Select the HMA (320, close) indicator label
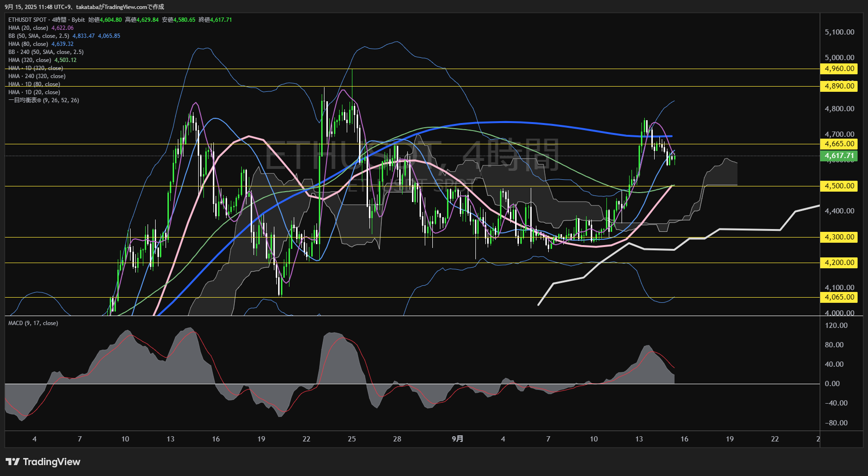Screen dimensions: 868x476 30,60
